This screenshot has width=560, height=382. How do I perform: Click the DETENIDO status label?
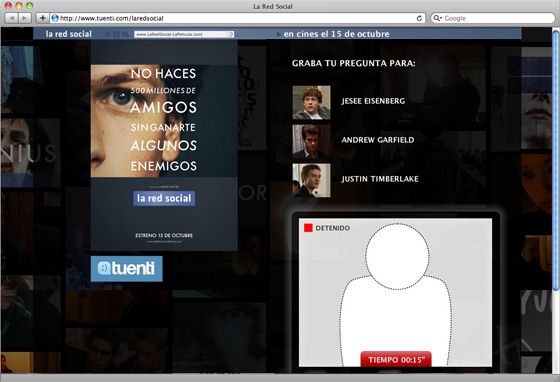tap(332, 228)
